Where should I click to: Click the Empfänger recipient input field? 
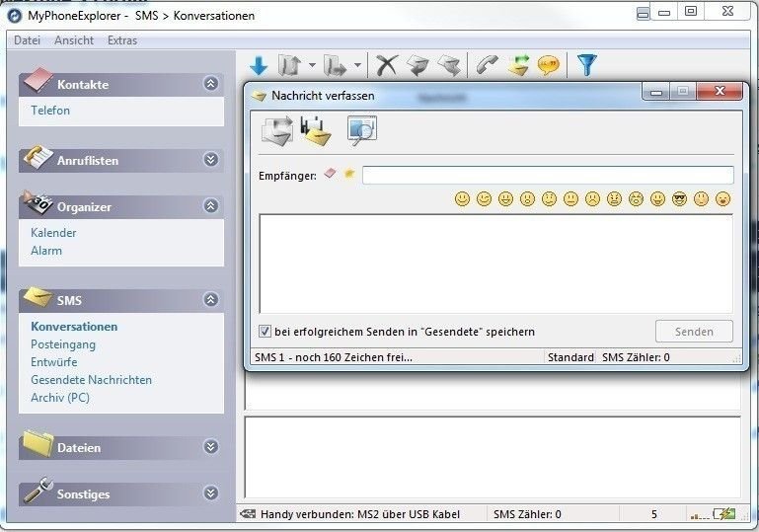pyautogui.click(x=548, y=175)
